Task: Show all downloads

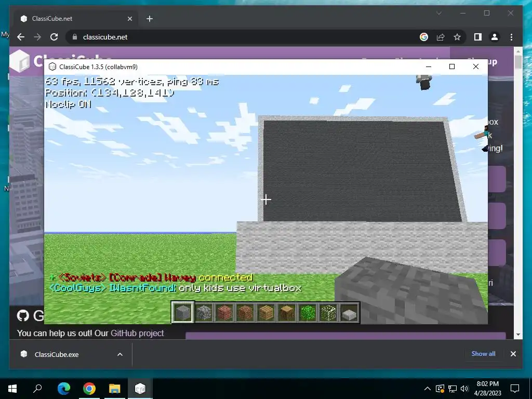Action: tap(483, 353)
